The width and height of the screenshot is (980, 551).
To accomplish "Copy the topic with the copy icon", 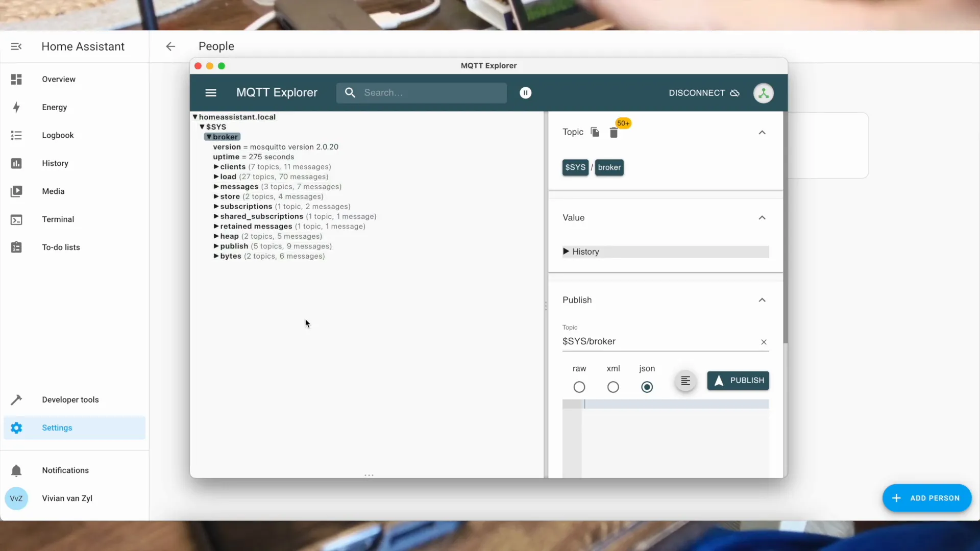I will click(595, 132).
